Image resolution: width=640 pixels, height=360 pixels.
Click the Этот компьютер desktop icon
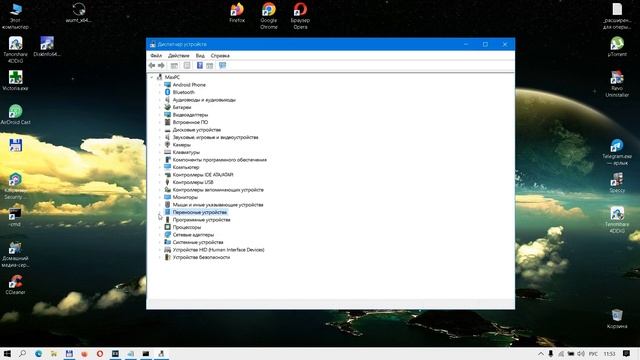coord(16,16)
